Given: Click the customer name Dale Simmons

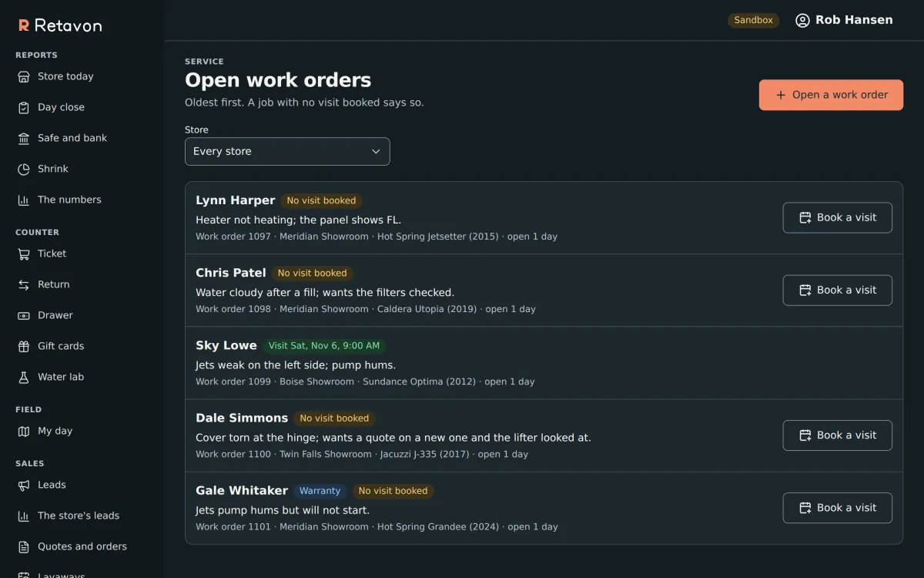Looking at the screenshot, I should pos(242,418).
